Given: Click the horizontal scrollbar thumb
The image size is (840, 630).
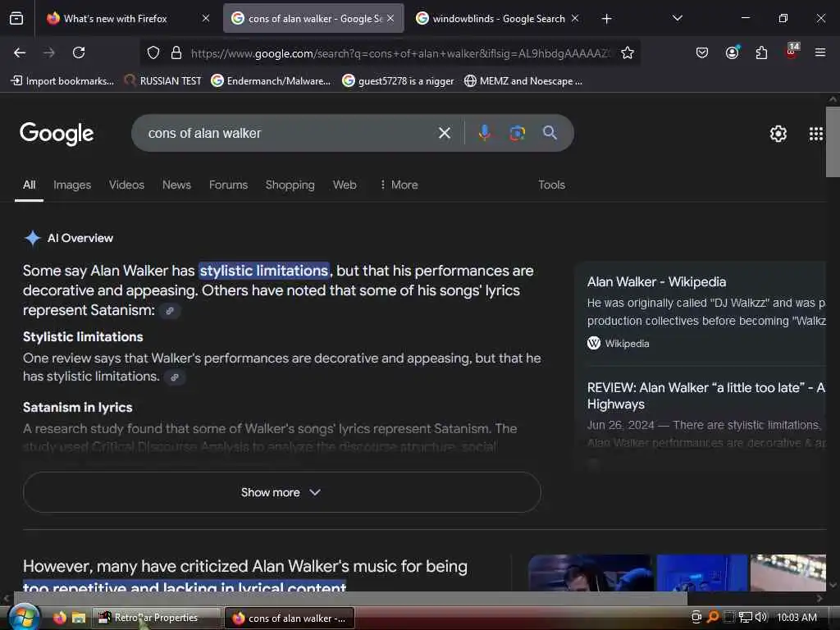Looking at the screenshot, I should tap(350, 598).
